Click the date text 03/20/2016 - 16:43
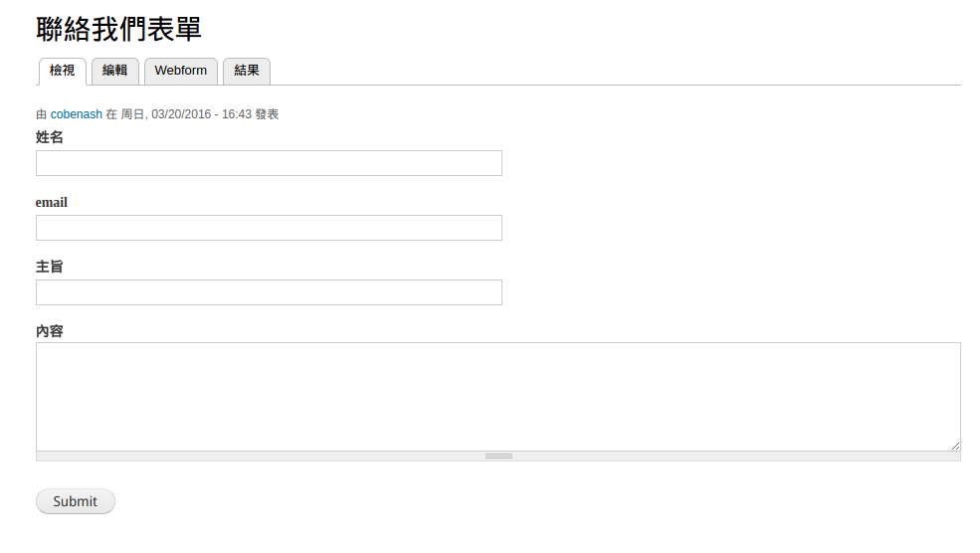980x553 pixels. coord(201,114)
